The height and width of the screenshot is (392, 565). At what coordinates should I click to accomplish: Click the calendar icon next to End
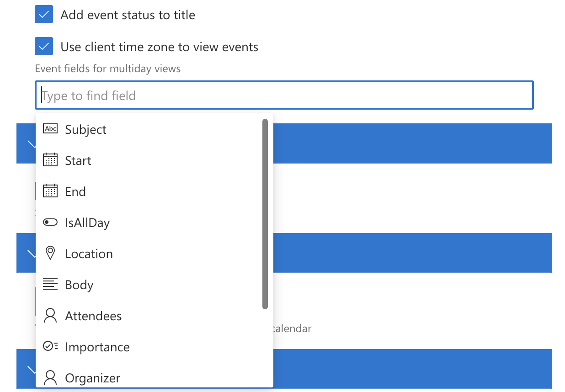(50, 191)
